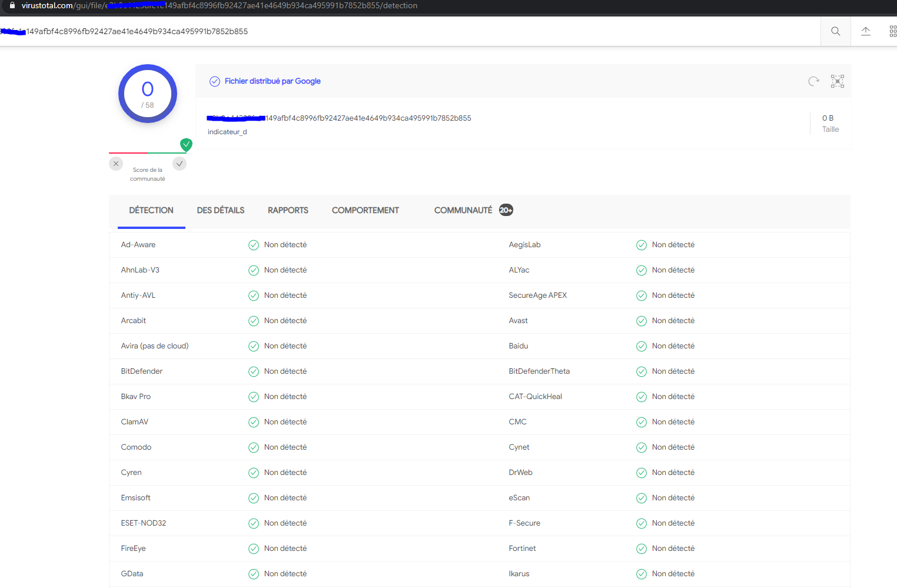
Task: Click the checkmark icon beside Fichier distribué
Action: pyautogui.click(x=215, y=81)
